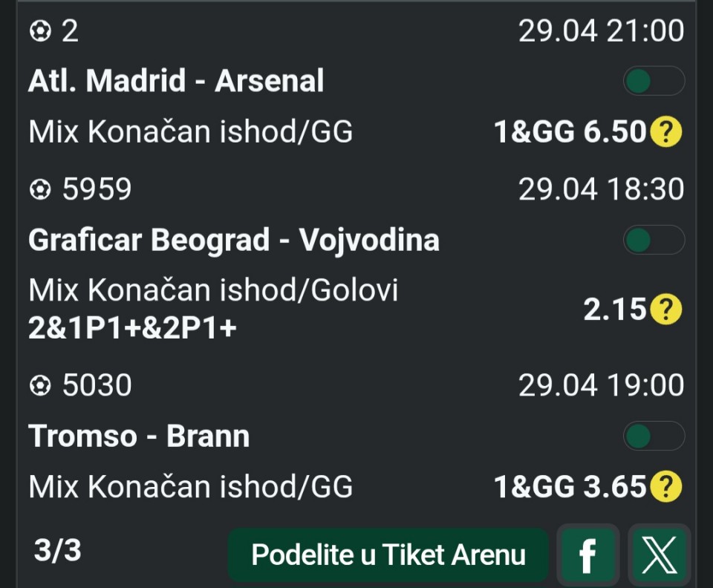Click help icon beside 2.15 odds

pyautogui.click(x=665, y=310)
